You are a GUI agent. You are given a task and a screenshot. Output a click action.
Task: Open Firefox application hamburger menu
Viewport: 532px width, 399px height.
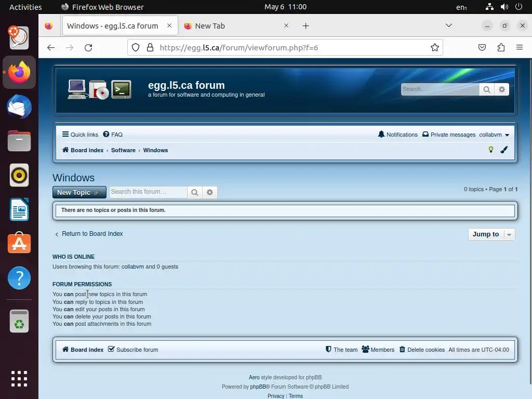pyautogui.click(x=520, y=47)
